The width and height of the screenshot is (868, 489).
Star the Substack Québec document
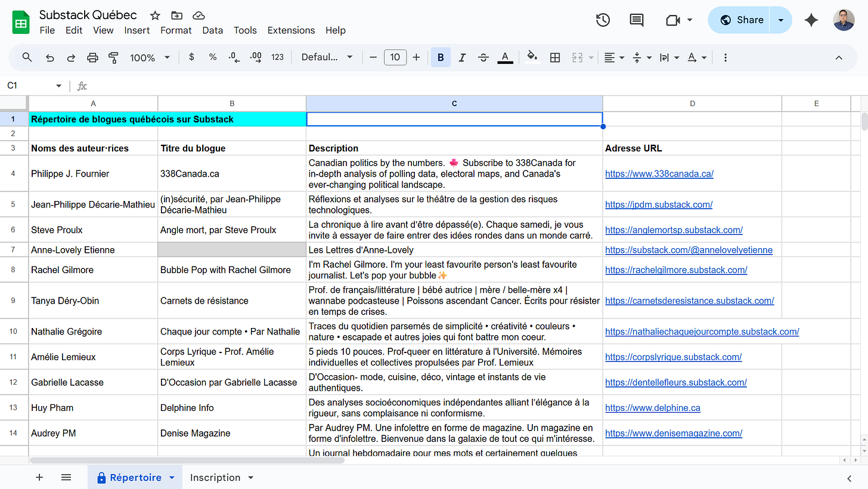pos(155,16)
